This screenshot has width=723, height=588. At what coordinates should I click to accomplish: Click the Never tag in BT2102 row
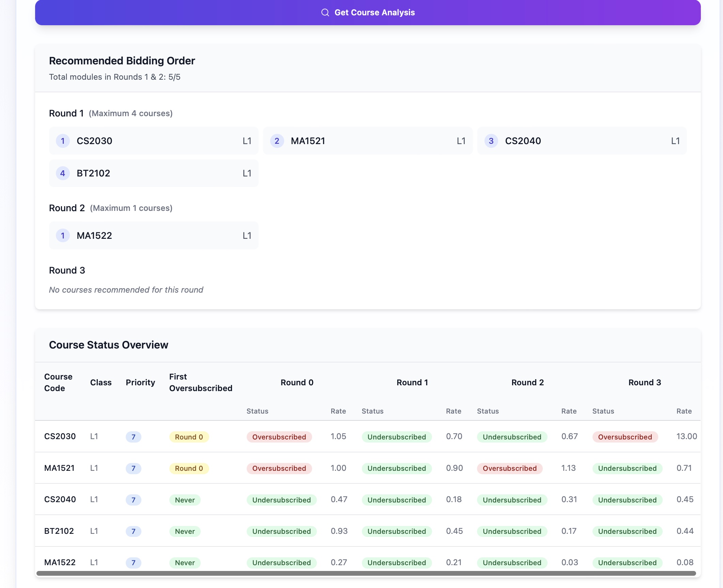(x=185, y=531)
